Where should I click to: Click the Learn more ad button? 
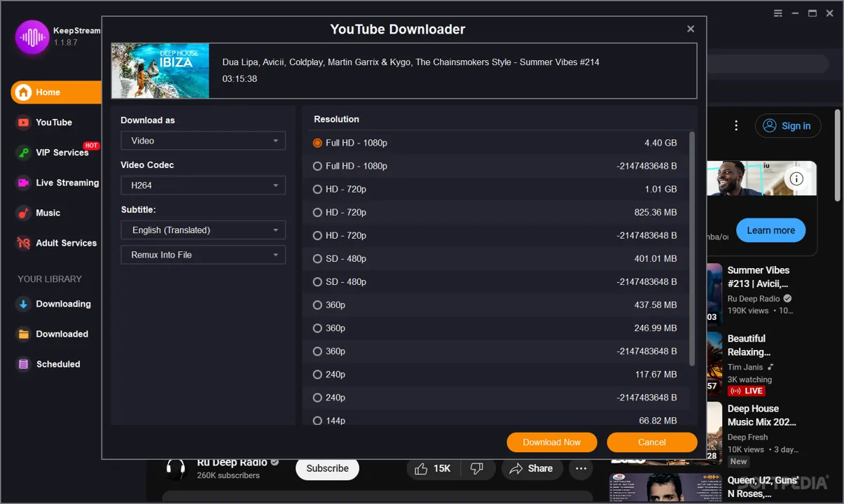point(770,230)
